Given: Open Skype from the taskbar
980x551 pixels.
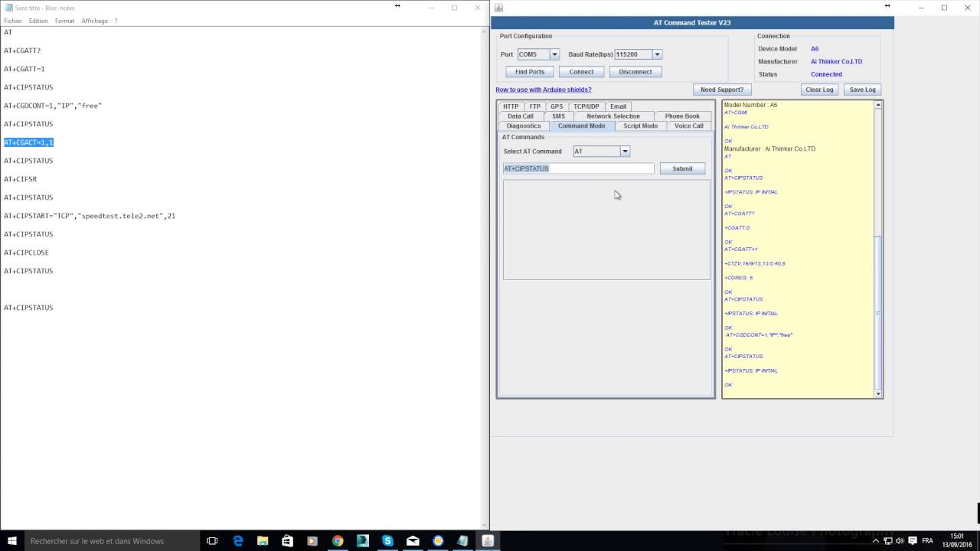Looking at the screenshot, I should tap(387, 541).
